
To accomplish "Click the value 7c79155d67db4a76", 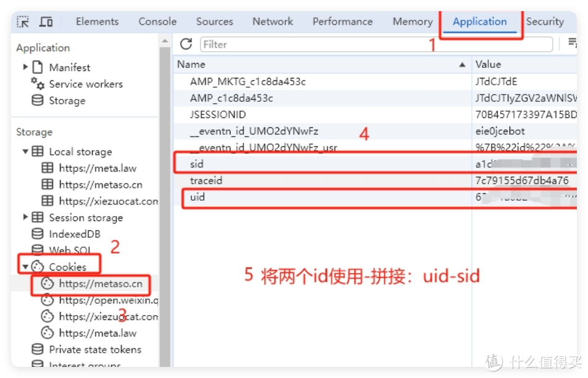I will coord(522,180).
